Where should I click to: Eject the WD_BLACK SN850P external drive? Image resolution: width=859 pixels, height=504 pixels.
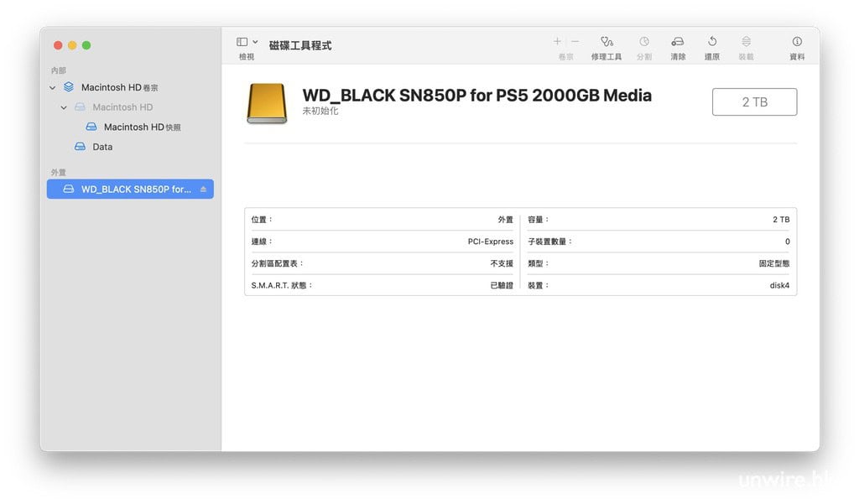[x=203, y=190]
